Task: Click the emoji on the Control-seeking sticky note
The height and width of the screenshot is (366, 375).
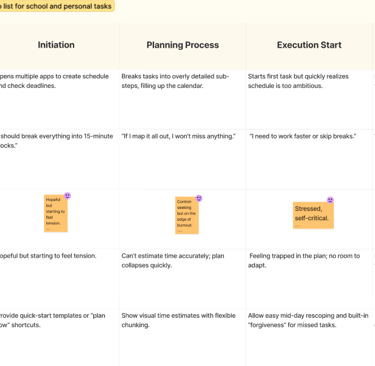Action: pos(199,198)
